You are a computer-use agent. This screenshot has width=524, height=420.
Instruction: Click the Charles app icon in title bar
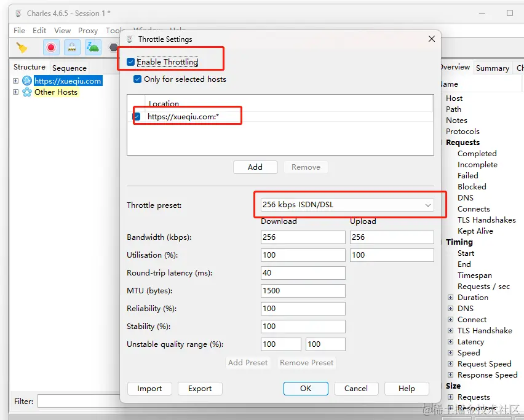point(18,14)
